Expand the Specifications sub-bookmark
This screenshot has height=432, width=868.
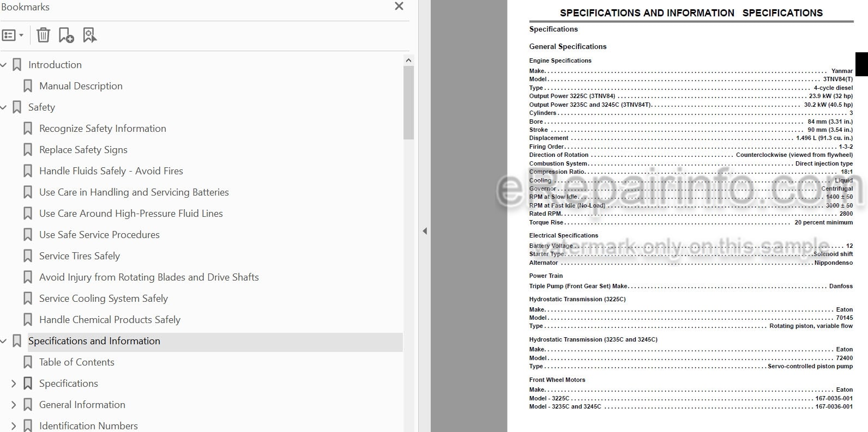14,384
